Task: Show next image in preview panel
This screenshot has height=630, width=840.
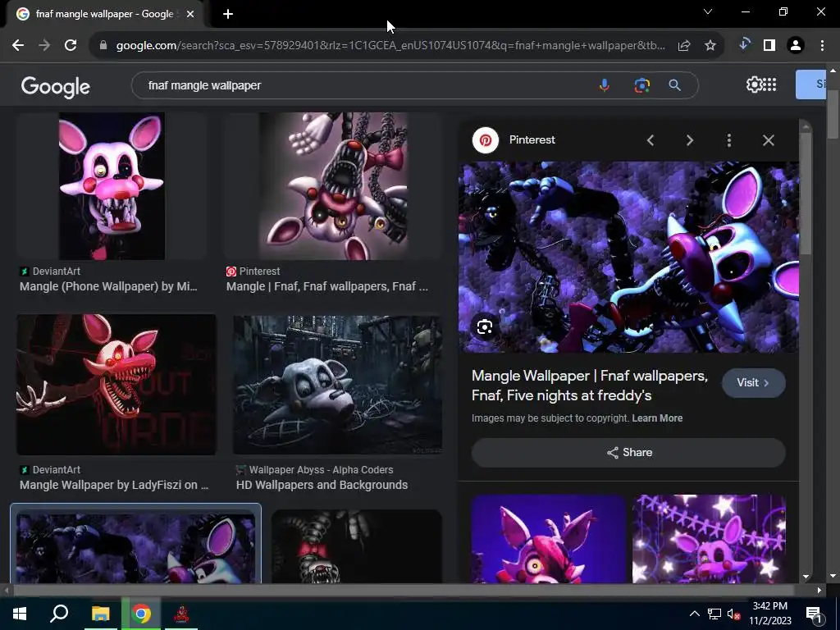Action: click(689, 140)
